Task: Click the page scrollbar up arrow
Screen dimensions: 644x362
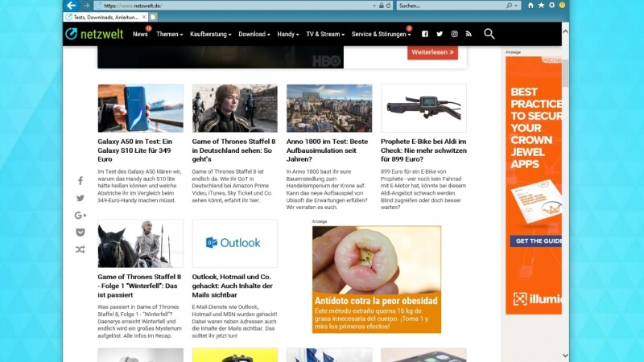Action: 566,31
